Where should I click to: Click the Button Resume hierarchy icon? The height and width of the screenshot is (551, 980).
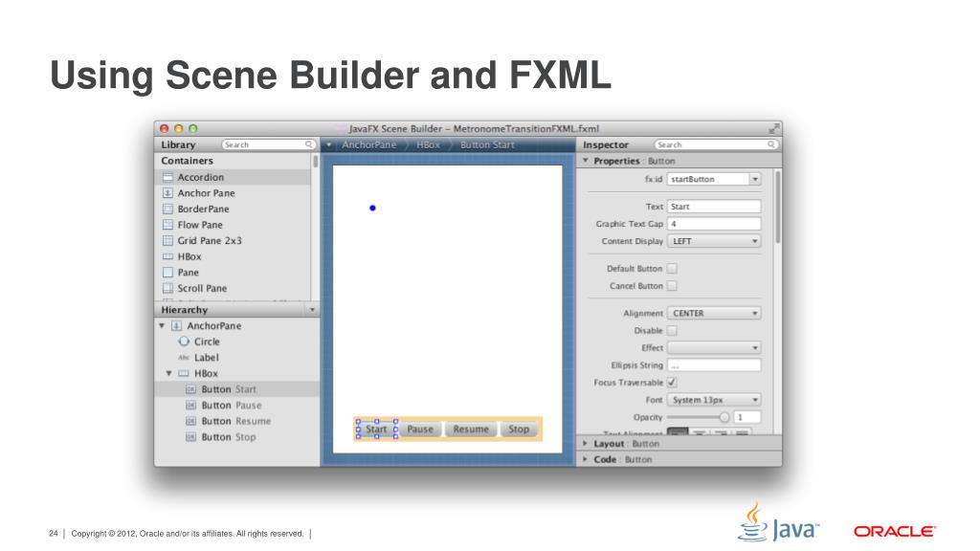190,421
